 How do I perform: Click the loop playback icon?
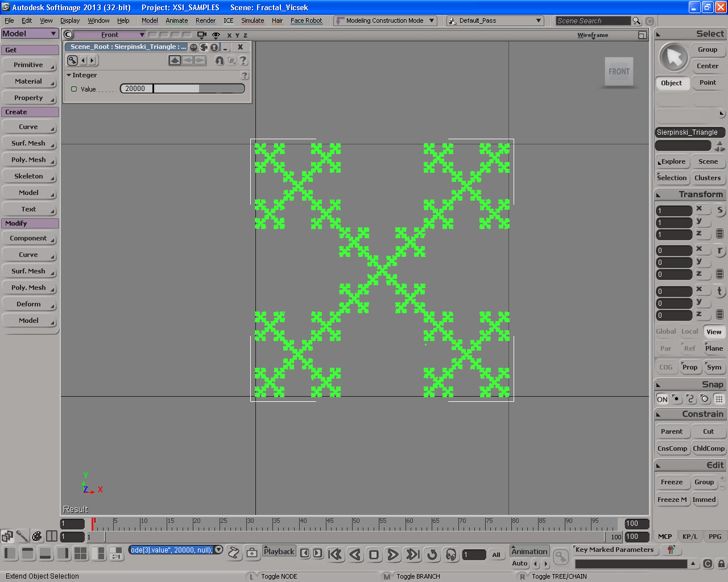click(432, 554)
